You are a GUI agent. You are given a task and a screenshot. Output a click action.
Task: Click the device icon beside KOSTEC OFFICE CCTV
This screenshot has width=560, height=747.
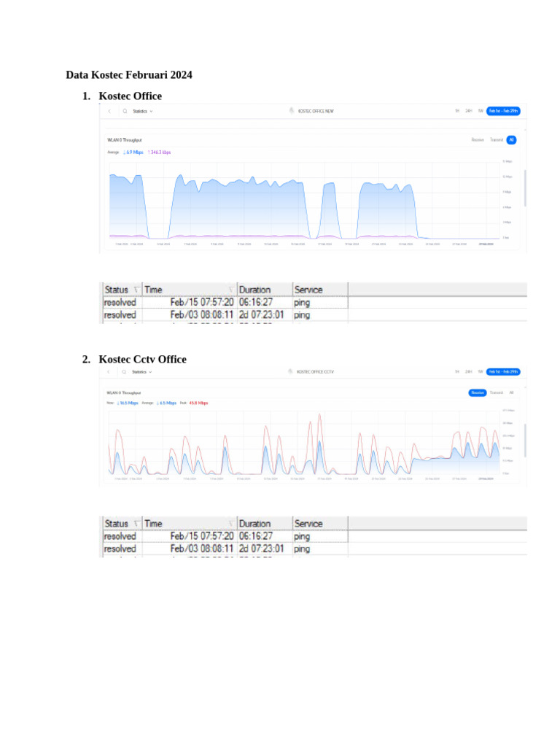[x=290, y=371]
